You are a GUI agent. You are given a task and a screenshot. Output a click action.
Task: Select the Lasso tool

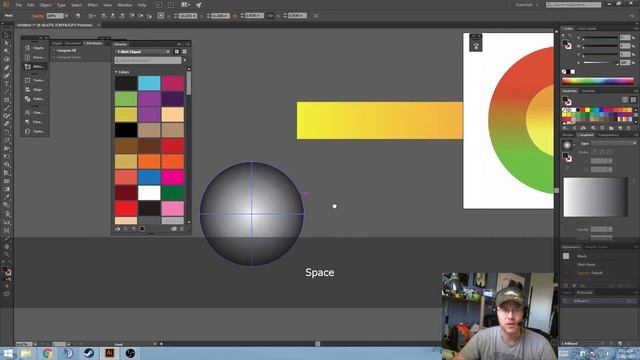coord(6,60)
